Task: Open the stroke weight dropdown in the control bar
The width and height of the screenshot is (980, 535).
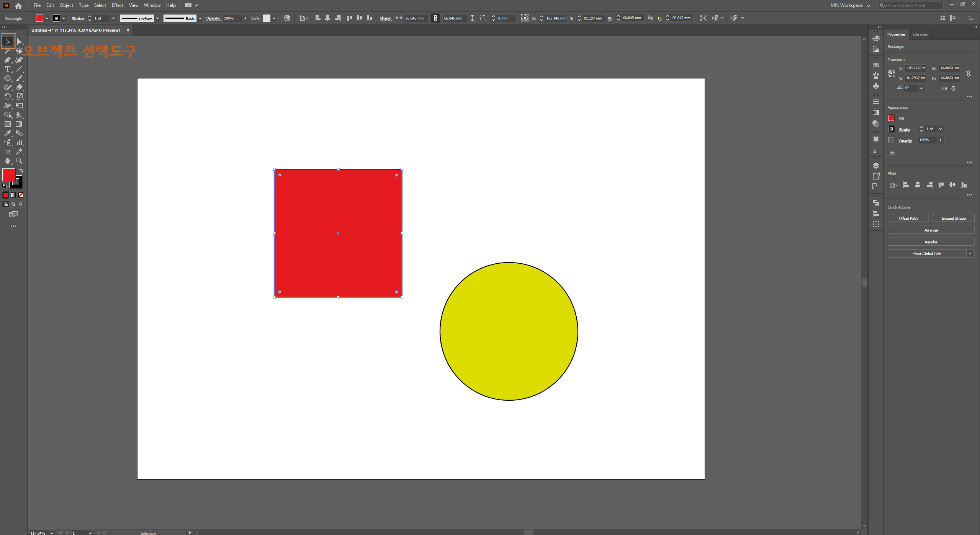Action: tap(113, 18)
